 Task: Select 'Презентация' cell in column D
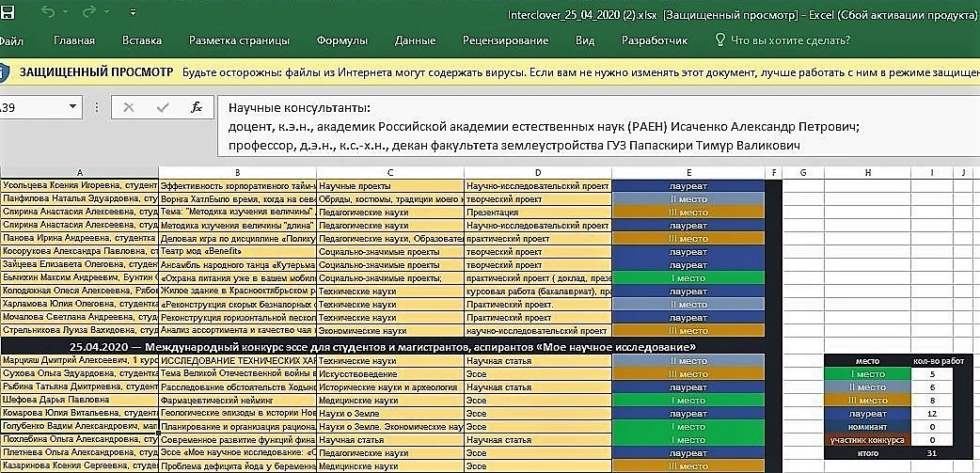(x=538, y=212)
